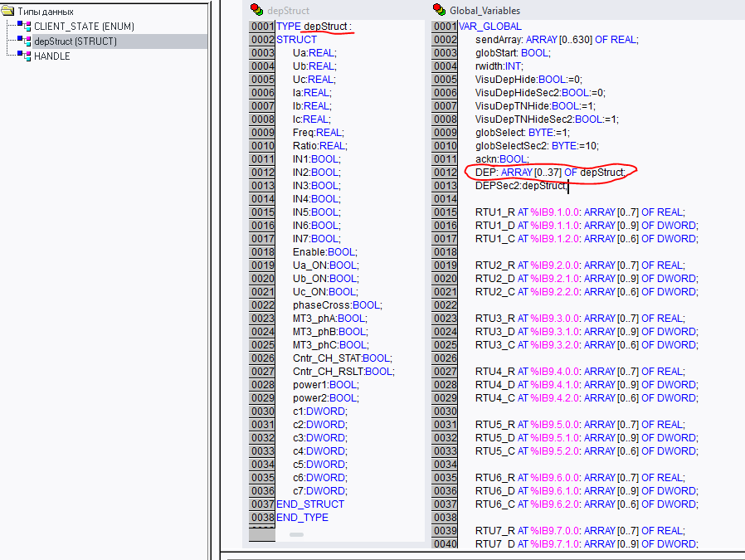Select CLIENT_STATE (ENUM) in the tree
The image size is (745, 560).
pyautogui.click(x=84, y=26)
